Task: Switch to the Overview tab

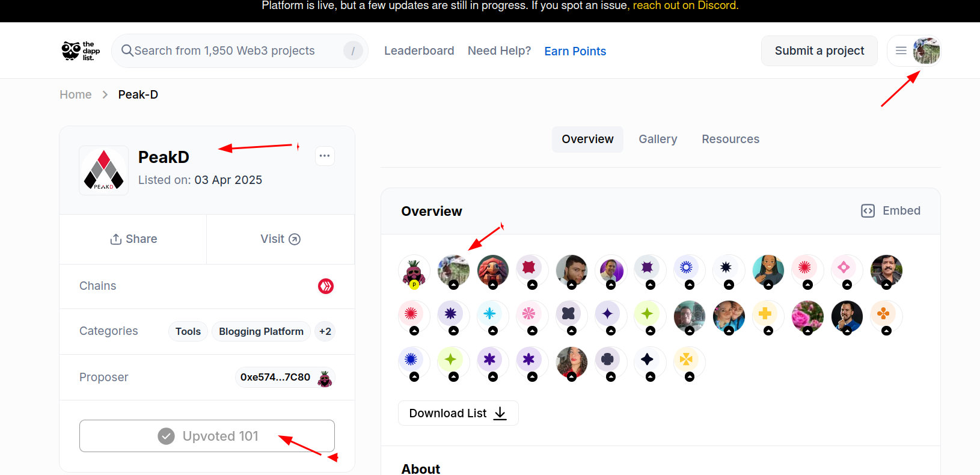Action: (587, 139)
